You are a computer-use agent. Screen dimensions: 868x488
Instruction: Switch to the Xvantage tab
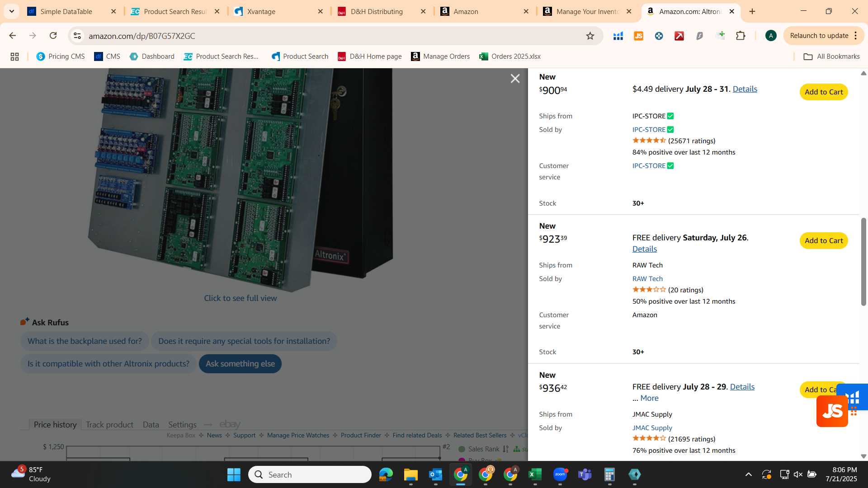(261, 11)
